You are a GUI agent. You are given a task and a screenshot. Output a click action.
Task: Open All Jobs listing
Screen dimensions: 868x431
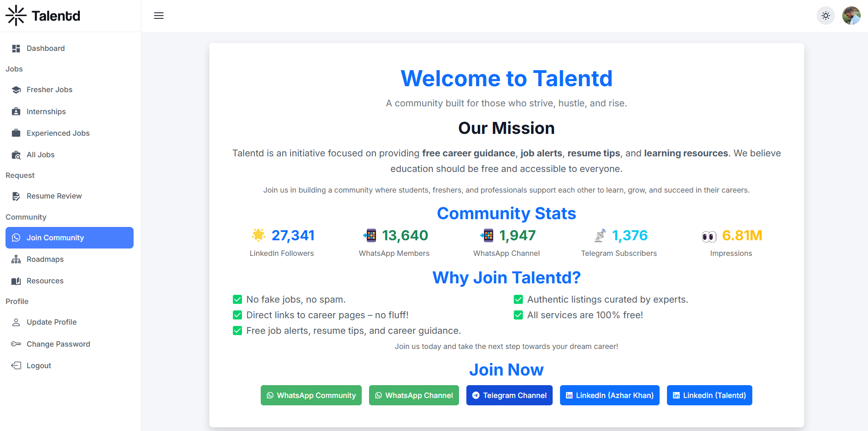pyautogui.click(x=69, y=155)
